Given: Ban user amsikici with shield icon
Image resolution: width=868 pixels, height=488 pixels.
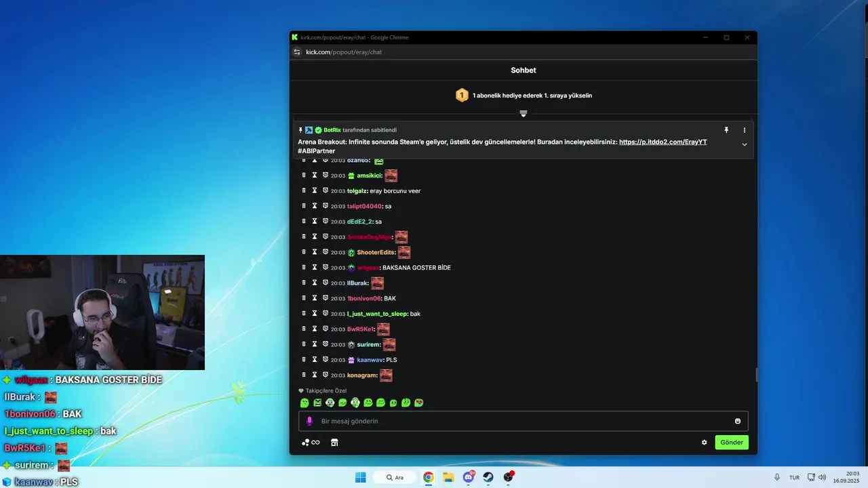Looking at the screenshot, I should point(325,175).
